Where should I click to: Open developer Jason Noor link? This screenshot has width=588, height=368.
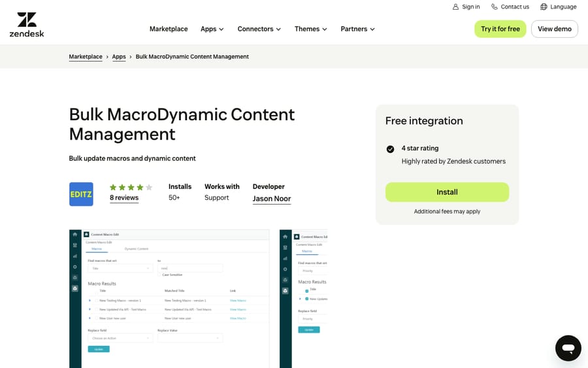[272, 199]
